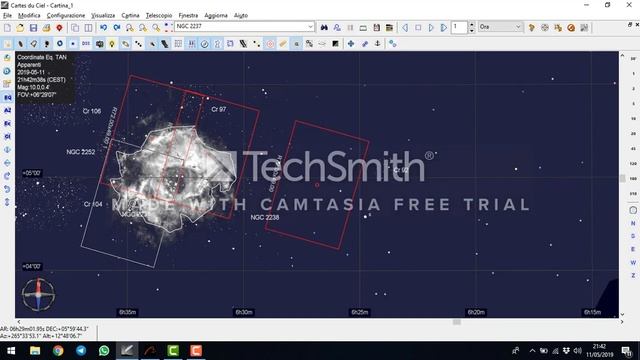Face south with right sidebar S button
This screenshot has height=360, width=640.
click(x=633, y=236)
